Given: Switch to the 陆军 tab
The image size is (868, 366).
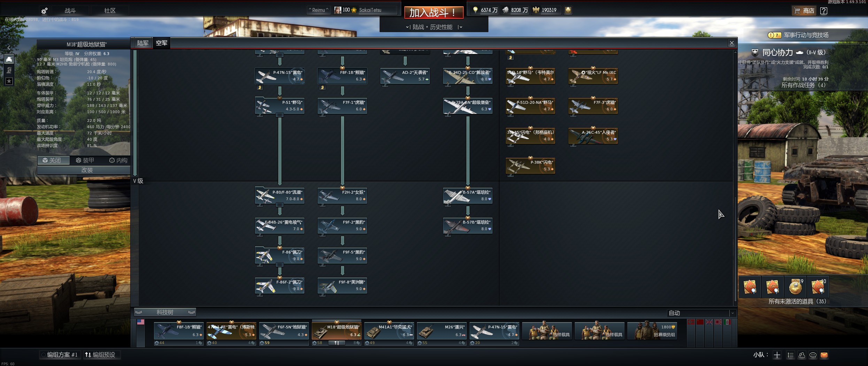Looking at the screenshot, I should (143, 43).
